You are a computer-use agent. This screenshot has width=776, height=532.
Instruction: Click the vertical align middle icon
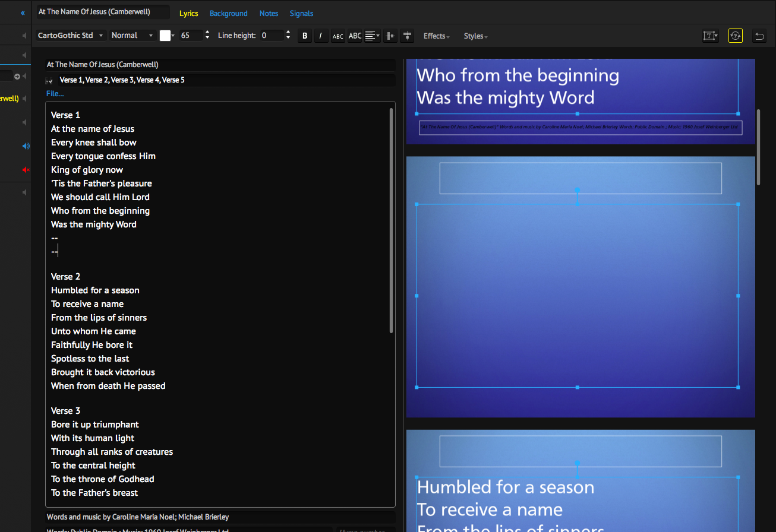[x=390, y=36]
